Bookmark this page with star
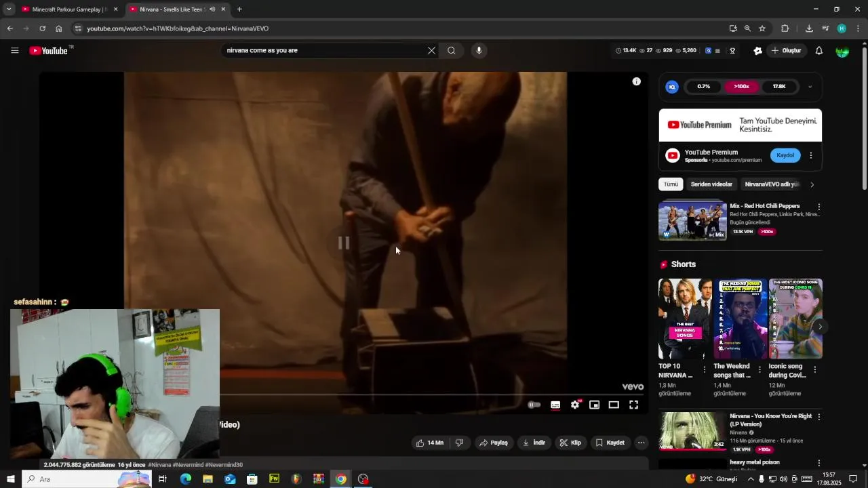 [x=762, y=28]
